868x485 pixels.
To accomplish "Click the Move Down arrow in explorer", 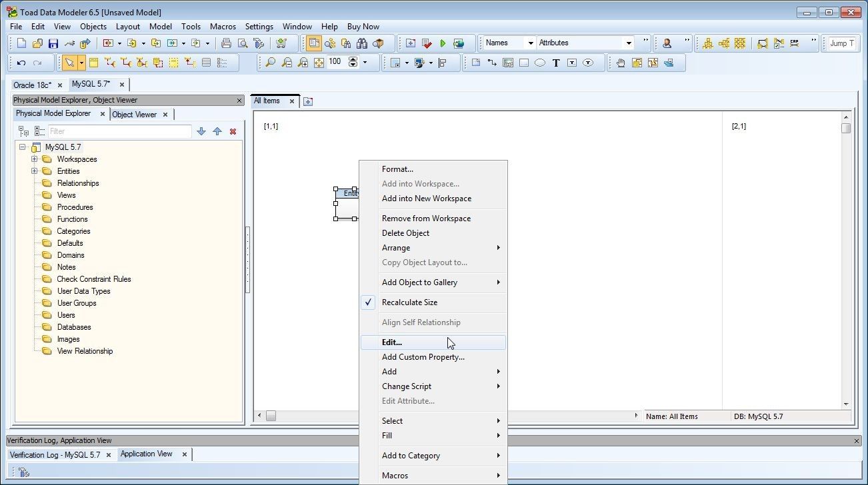I will [201, 131].
